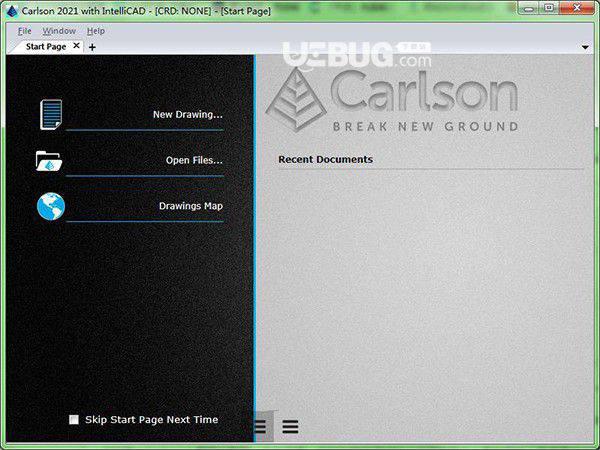Add a new tab with plus button
Viewport: 600px width, 450px height.
92,47
